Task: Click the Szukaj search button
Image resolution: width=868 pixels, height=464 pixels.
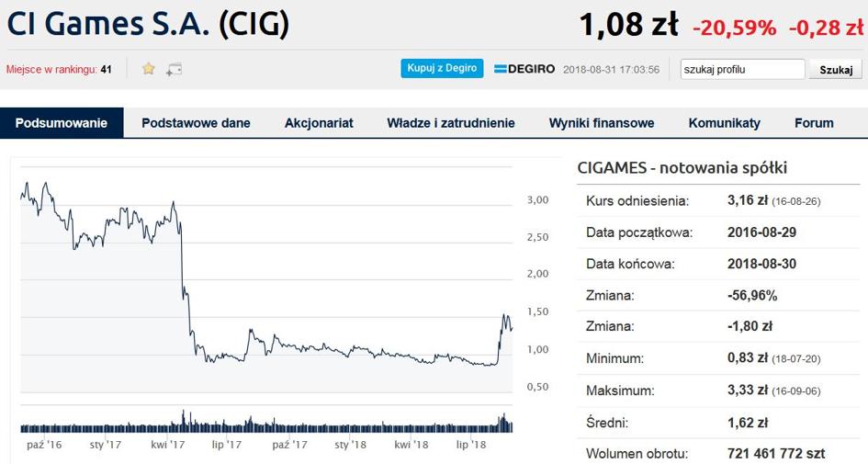Action: [835, 70]
